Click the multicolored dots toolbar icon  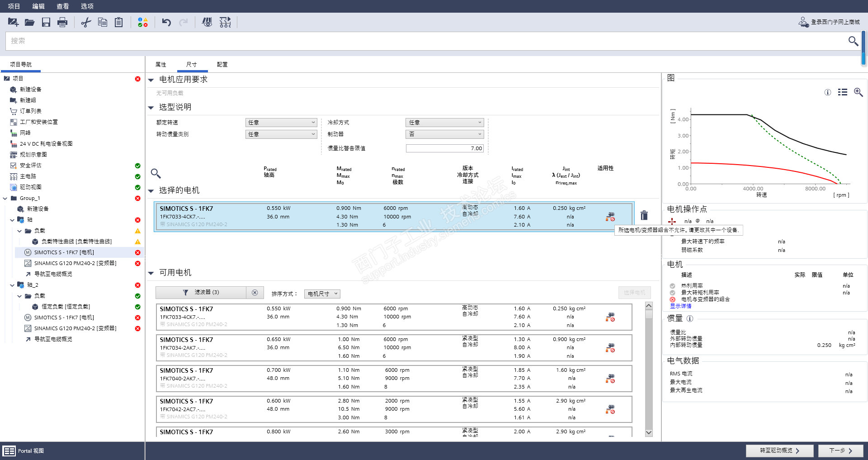pyautogui.click(x=143, y=22)
